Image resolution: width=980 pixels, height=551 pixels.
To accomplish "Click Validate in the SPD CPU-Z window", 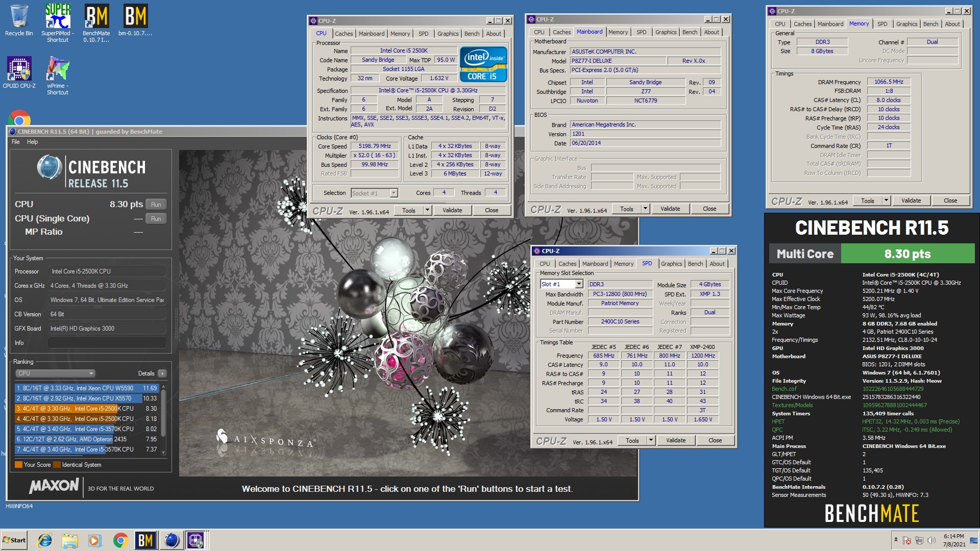I will tap(676, 440).
